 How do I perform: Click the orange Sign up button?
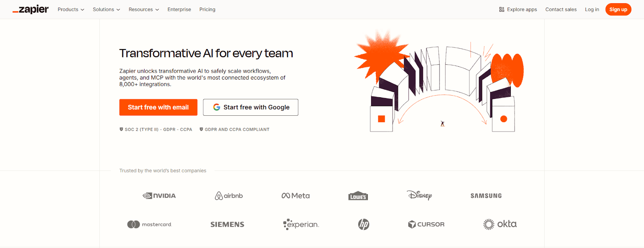pyautogui.click(x=618, y=9)
